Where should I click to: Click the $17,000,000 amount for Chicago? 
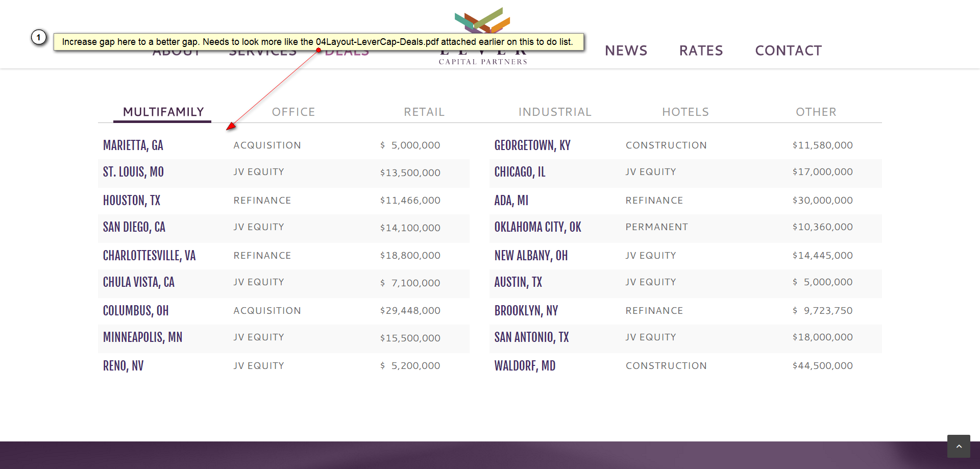click(823, 172)
